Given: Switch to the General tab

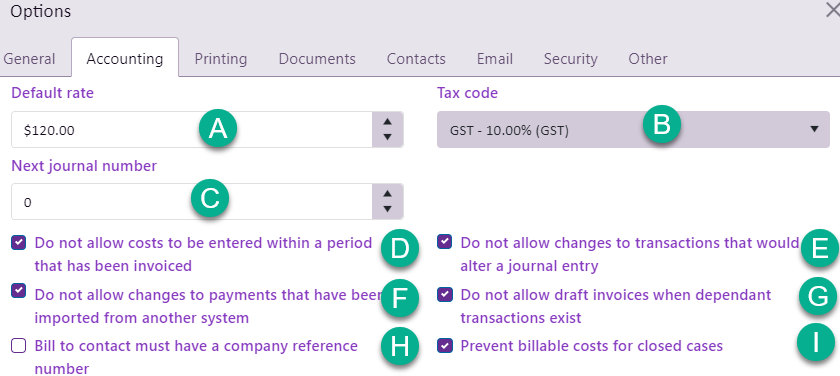Looking at the screenshot, I should (29, 58).
